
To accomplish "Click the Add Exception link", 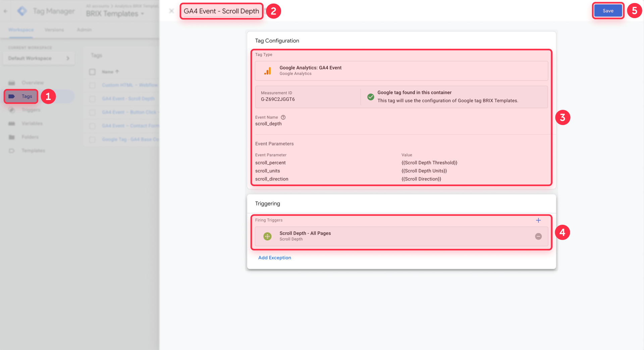I will [274, 258].
